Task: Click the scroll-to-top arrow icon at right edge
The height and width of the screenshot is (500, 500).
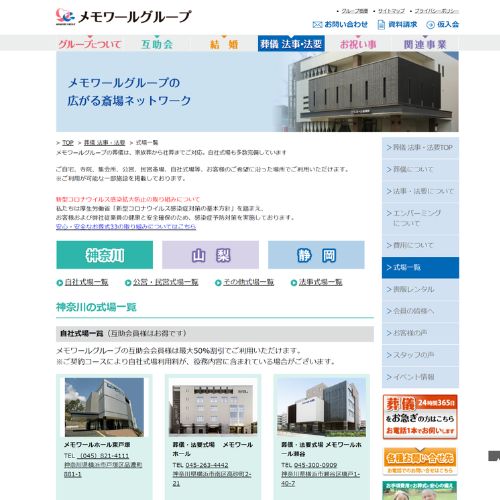Action: (x=494, y=456)
